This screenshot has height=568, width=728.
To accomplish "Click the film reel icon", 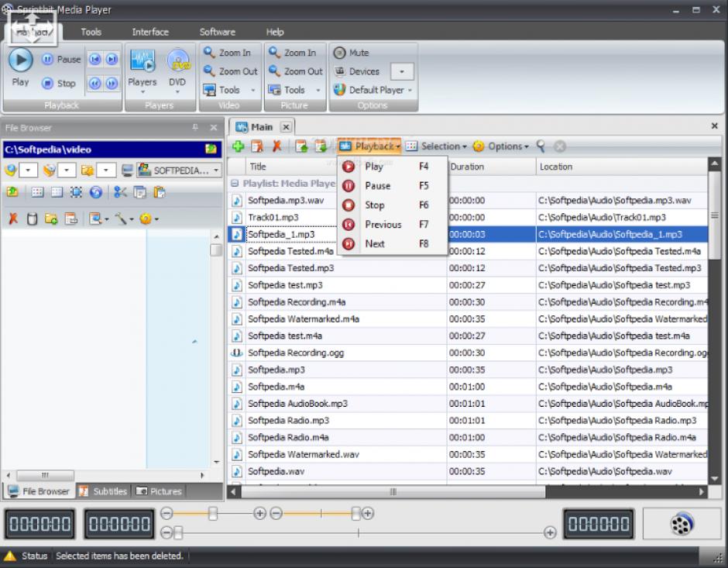I will coord(682,523).
